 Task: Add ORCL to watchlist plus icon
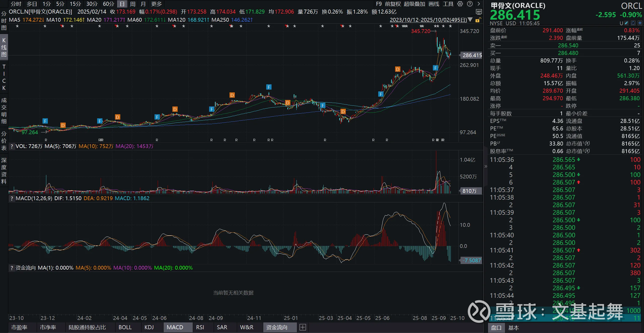coord(640,23)
